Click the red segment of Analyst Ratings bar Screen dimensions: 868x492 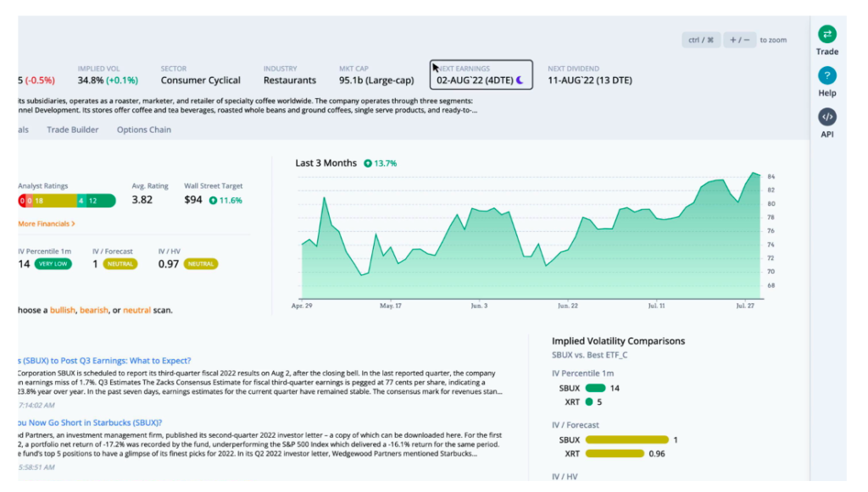tap(22, 201)
